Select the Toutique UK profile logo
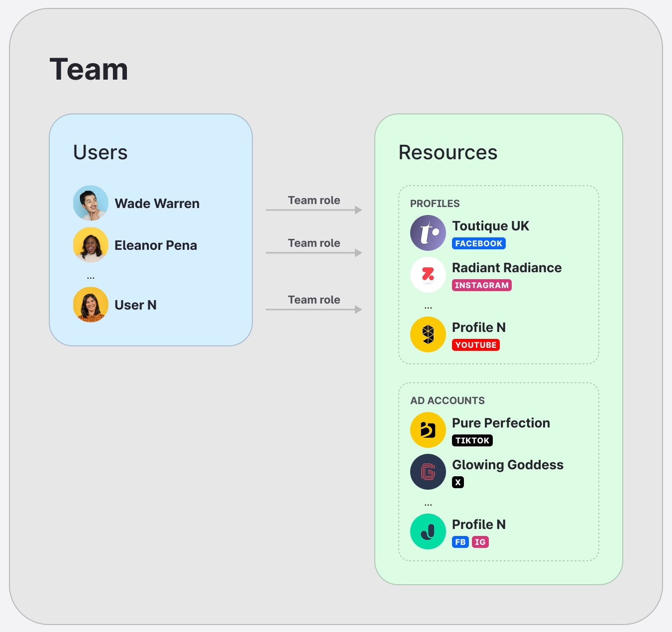The image size is (672, 632). 428,233
